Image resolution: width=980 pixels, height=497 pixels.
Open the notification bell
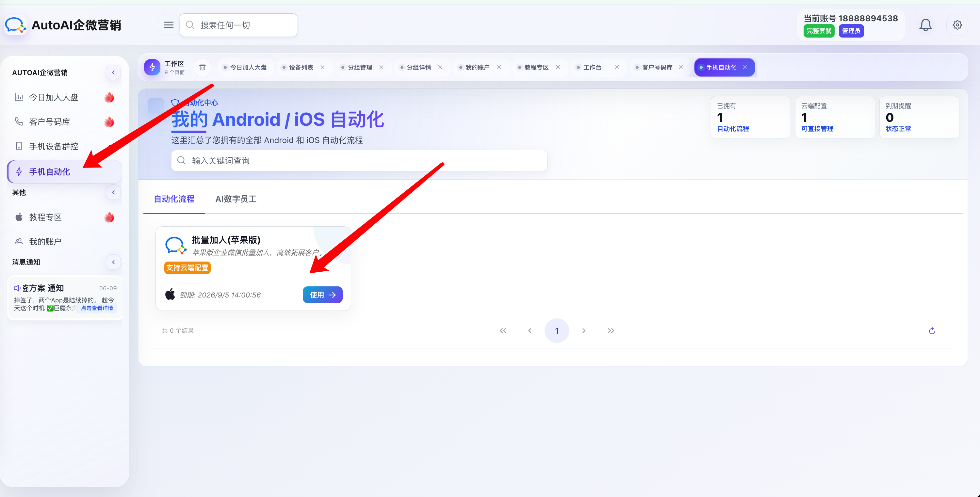925,25
